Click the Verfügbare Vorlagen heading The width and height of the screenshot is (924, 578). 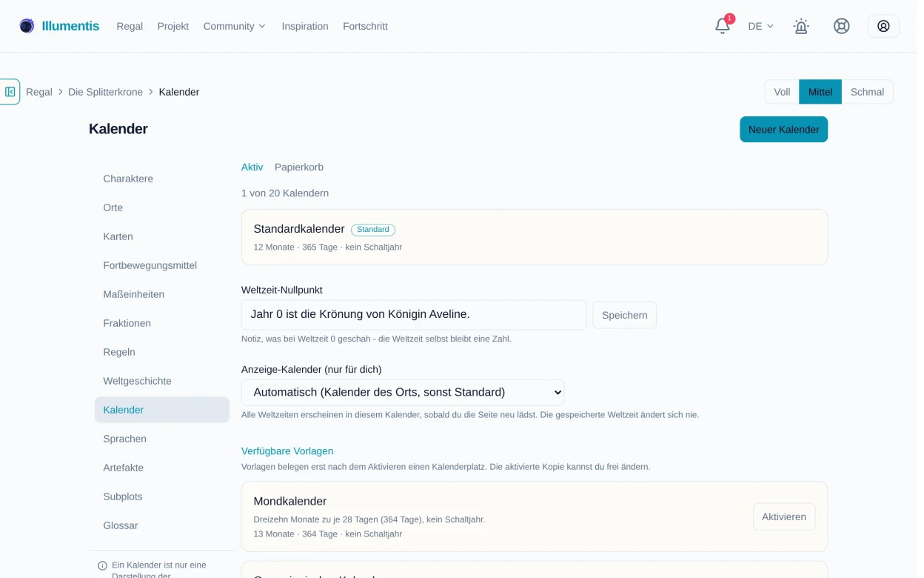click(x=287, y=451)
